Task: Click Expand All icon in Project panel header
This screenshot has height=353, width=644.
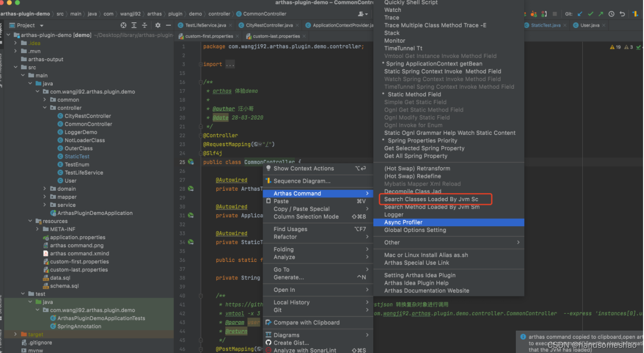Action: click(134, 25)
